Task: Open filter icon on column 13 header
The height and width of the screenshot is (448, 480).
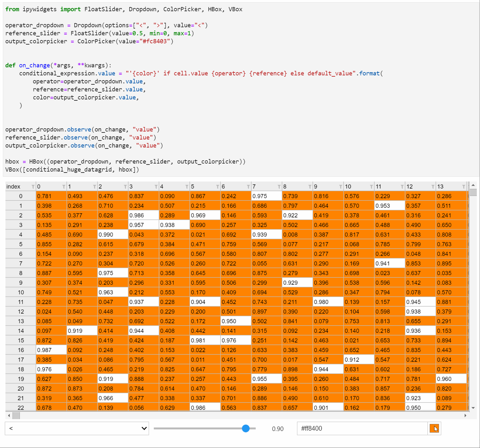Action: pyautogui.click(x=463, y=187)
